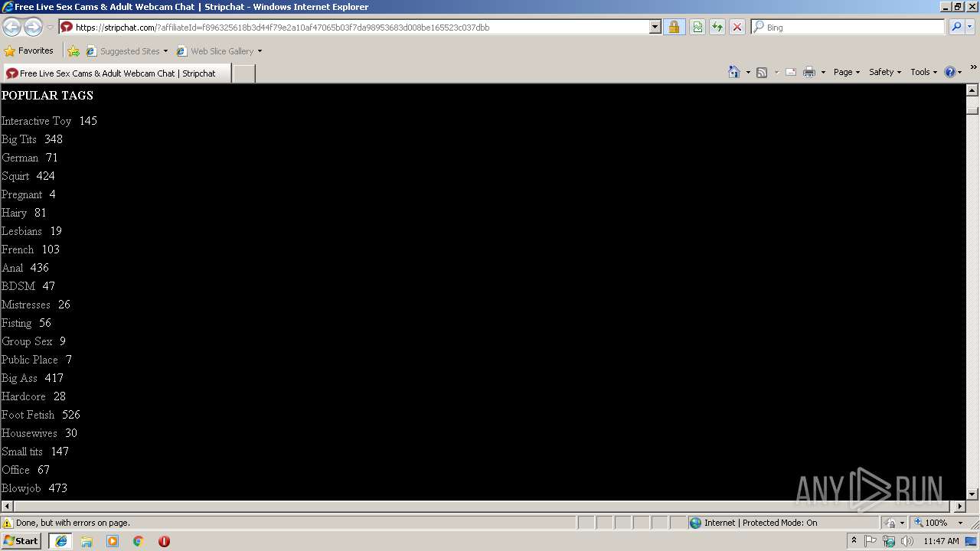
Task: Show hidden system tray icons
Action: coord(854,541)
